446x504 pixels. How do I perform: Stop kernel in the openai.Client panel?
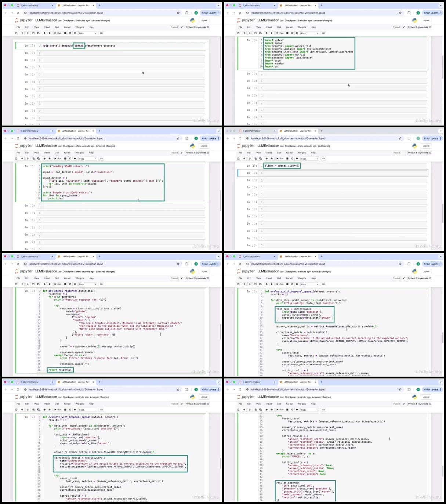point(287,159)
